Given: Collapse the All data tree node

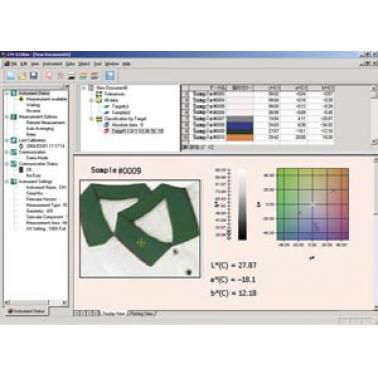Looking at the screenshot, I should click(91, 100).
